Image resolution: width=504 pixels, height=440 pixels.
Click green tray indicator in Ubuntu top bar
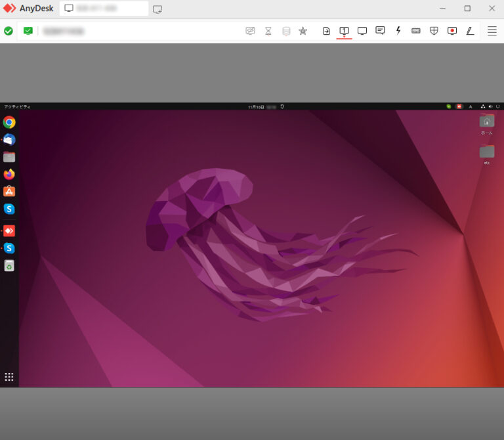tap(449, 106)
